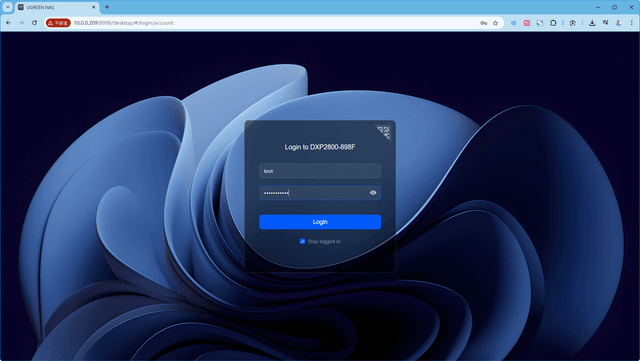Maximize the browser window
The width and height of the screenshot is (640, 361).
[615, 7]
